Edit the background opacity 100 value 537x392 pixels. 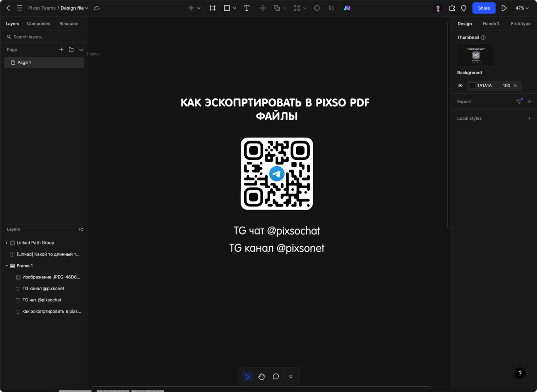point(507,85)
